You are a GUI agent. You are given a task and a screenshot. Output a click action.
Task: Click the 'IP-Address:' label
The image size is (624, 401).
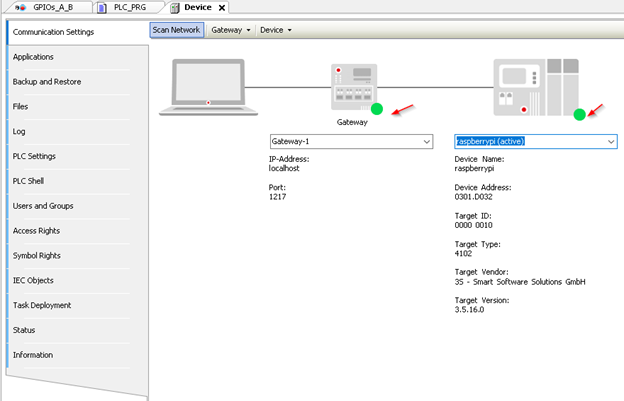tap(289, 159)
